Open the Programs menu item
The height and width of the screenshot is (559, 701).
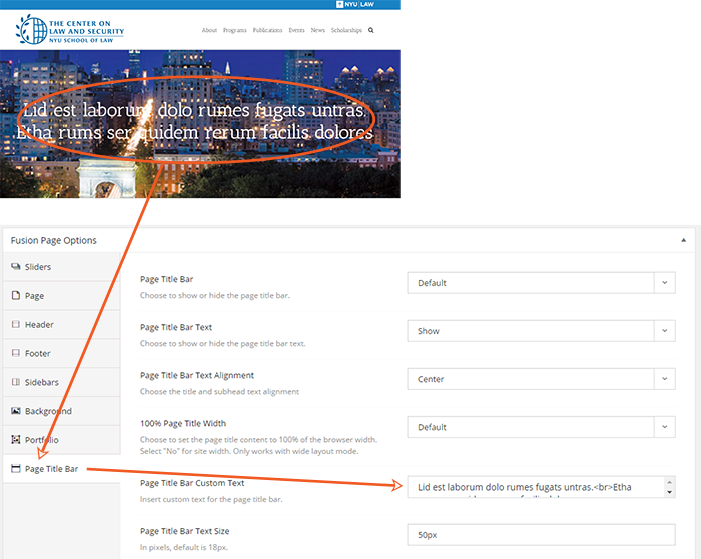coord(235,30)
